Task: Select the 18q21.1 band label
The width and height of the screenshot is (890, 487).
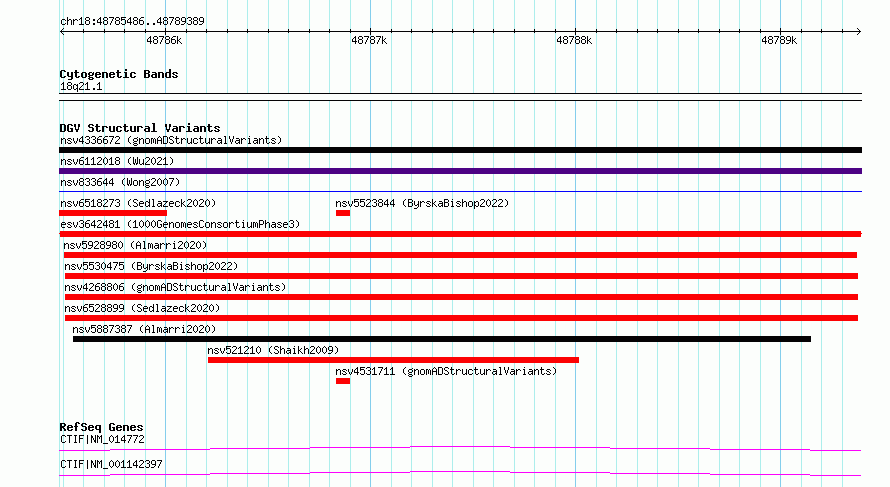Action: point(81,86)
